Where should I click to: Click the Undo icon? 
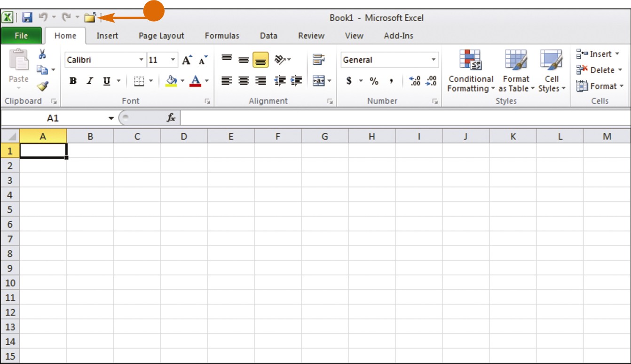pyautogui.click(x=43, y=17)
